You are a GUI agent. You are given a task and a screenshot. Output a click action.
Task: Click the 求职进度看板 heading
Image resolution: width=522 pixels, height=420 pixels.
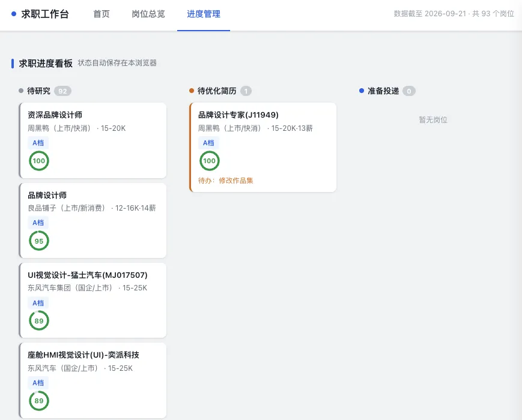pyautogui.click(x=46, y=63)
